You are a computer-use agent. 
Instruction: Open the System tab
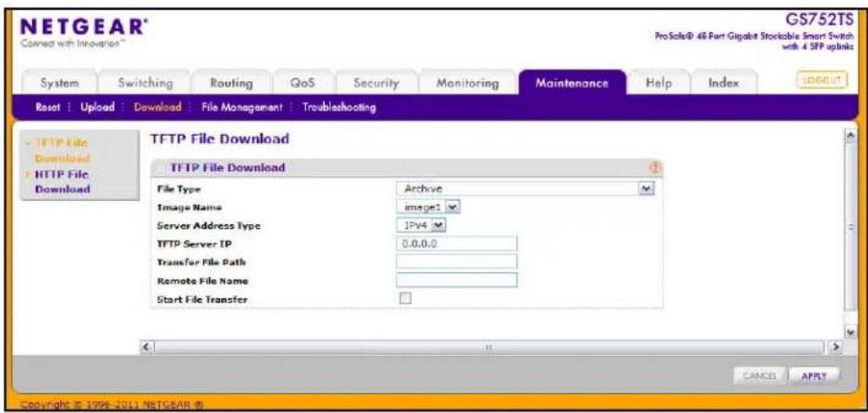tap(59, 83)
